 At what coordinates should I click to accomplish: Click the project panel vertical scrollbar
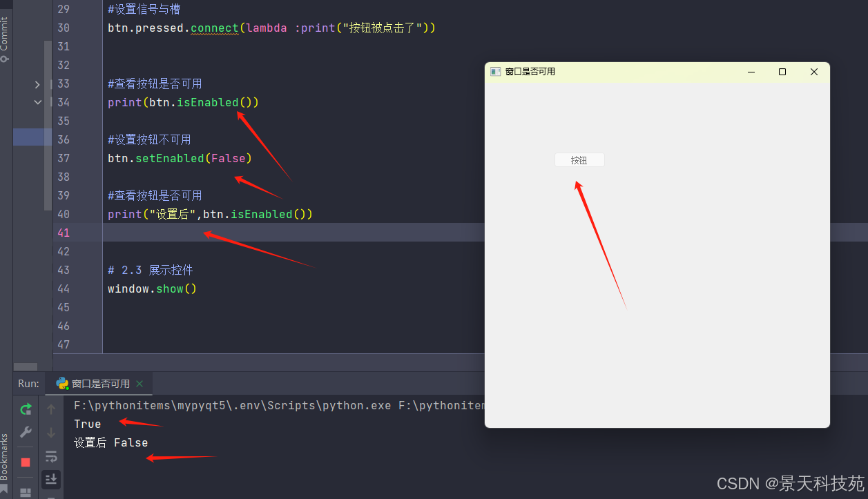(x=48, y=124)
